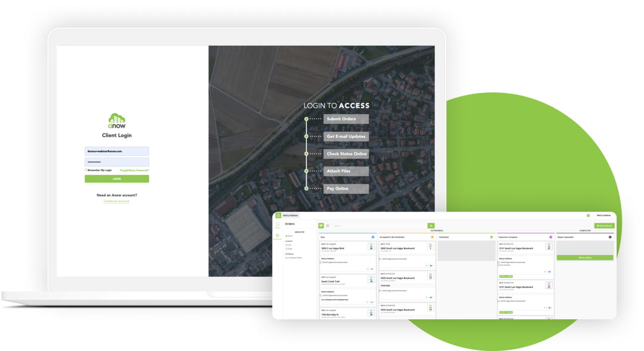Image resolution: width=644 pixels, height=351 pixels.
Task: Open Orders from the dashboard sidebar icon
Action: [277, 225]
